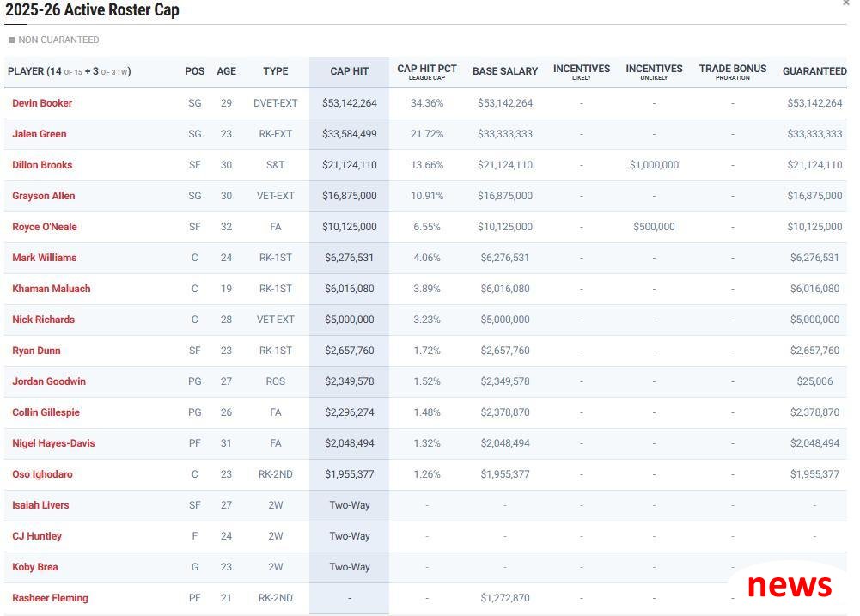Open Rasheer Fleming's player page
The image size is (860, 616).
click(50, 598)
